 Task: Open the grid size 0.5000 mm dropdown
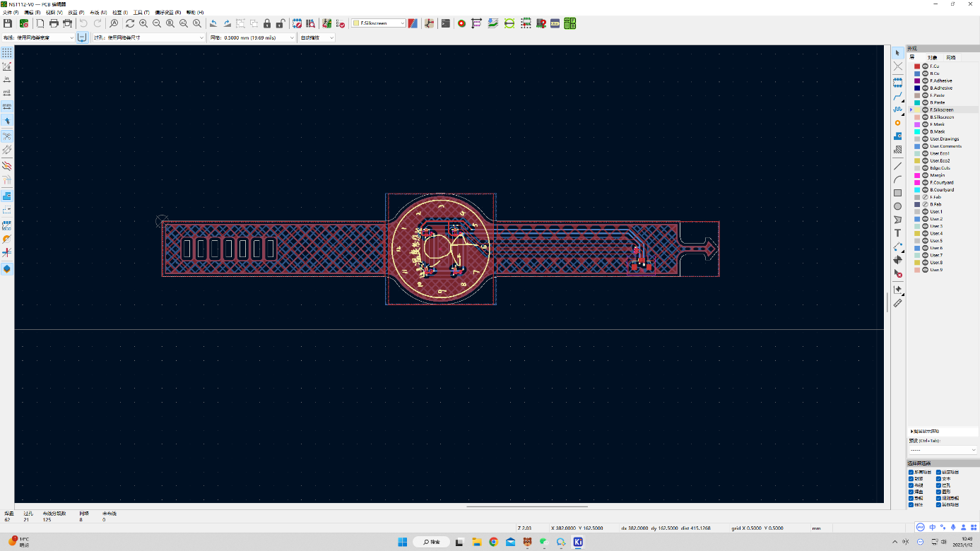pyautogui.click(x=252, y=37)
